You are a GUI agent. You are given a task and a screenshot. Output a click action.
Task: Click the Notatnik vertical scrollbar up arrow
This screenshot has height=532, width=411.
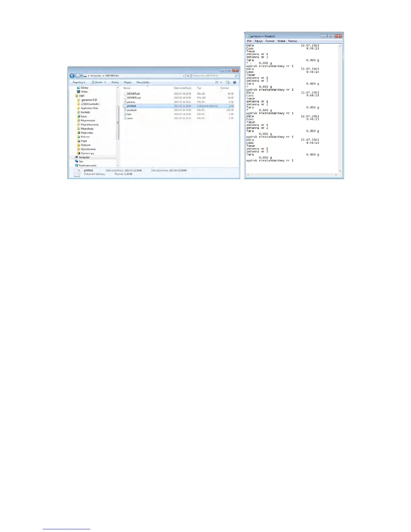340,46
